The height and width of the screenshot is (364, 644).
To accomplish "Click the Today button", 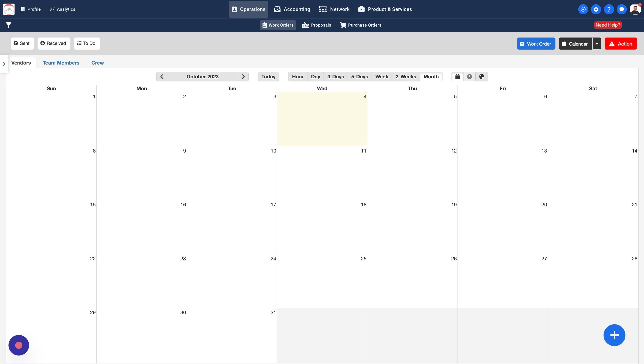I will click(x=268, y=77).
